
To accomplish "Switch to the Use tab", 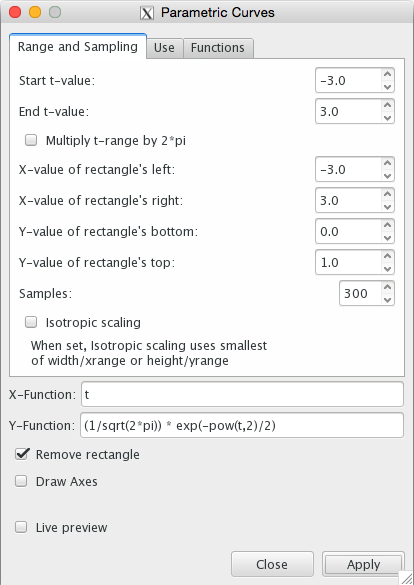I will click(x=164, y=48).
